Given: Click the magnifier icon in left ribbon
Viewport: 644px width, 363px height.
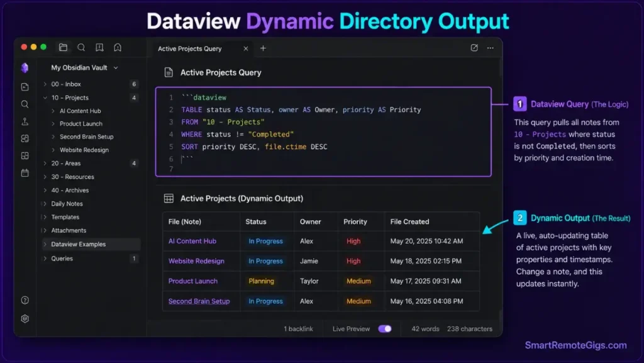Looking at the screenshot, I should [25, 104].
